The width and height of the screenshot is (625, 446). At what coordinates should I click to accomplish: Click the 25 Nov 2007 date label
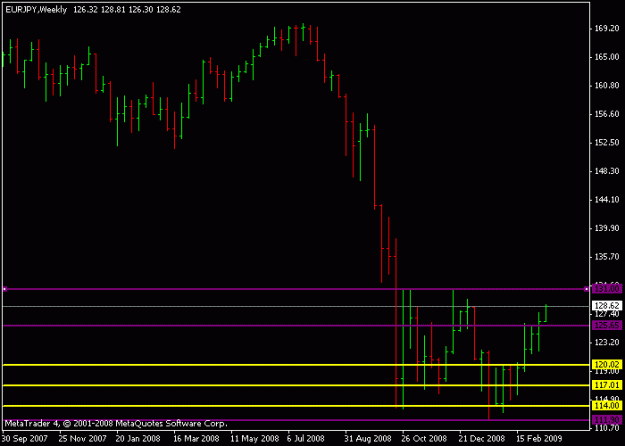tap(83, 439)
